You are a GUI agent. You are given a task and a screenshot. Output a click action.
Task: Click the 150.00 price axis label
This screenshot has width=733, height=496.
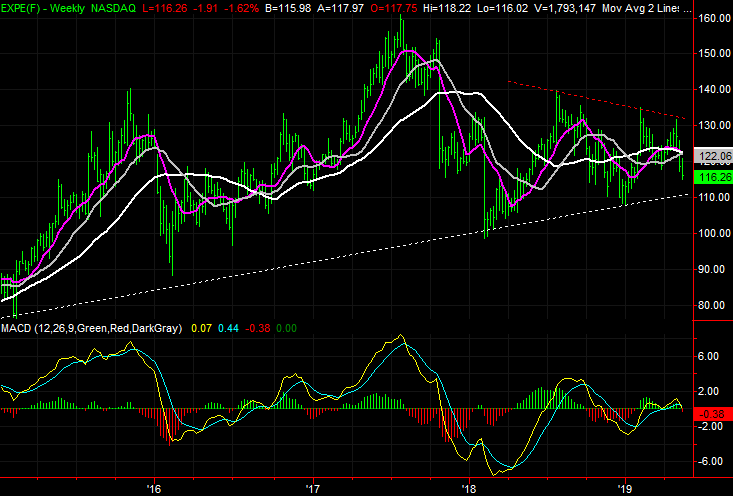click(x=713, y=53)
